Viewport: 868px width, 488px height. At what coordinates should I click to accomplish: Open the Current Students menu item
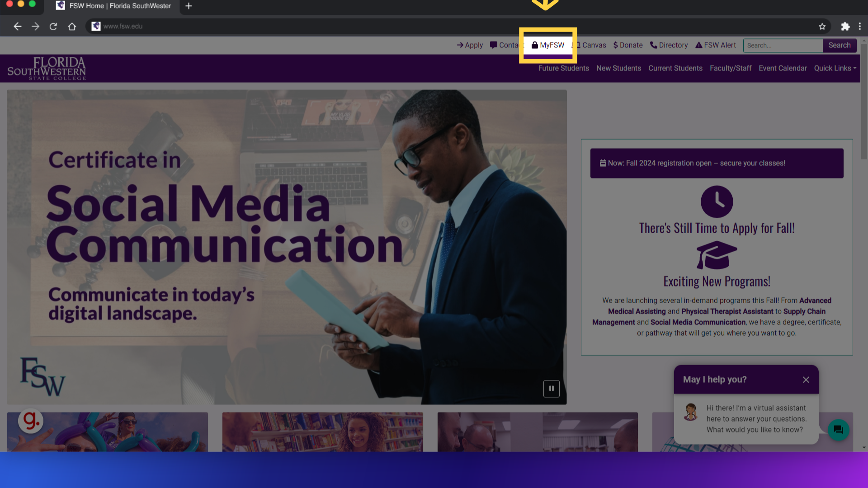click(x=675, y=68)
